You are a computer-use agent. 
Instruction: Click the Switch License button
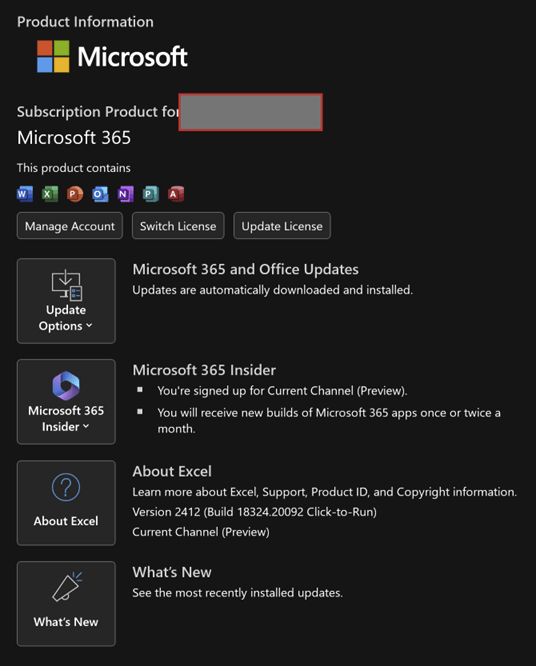click(178, 226)
